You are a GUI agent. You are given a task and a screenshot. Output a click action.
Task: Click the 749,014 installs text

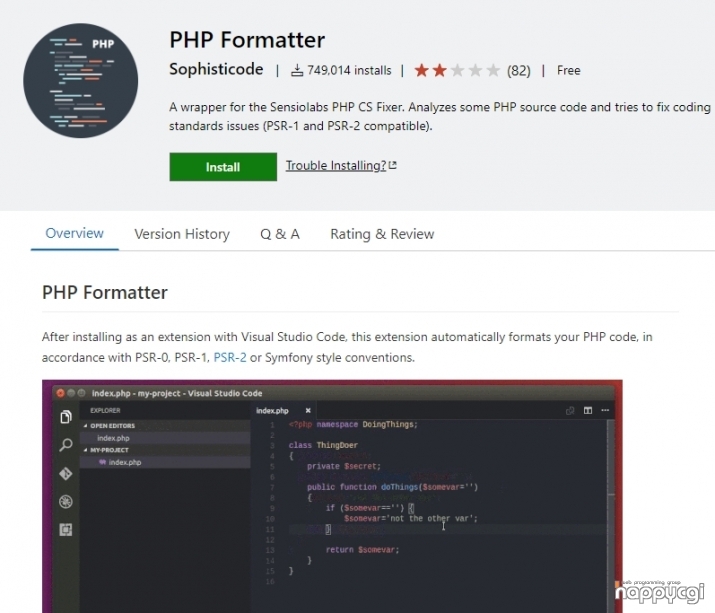click(349, 70)
